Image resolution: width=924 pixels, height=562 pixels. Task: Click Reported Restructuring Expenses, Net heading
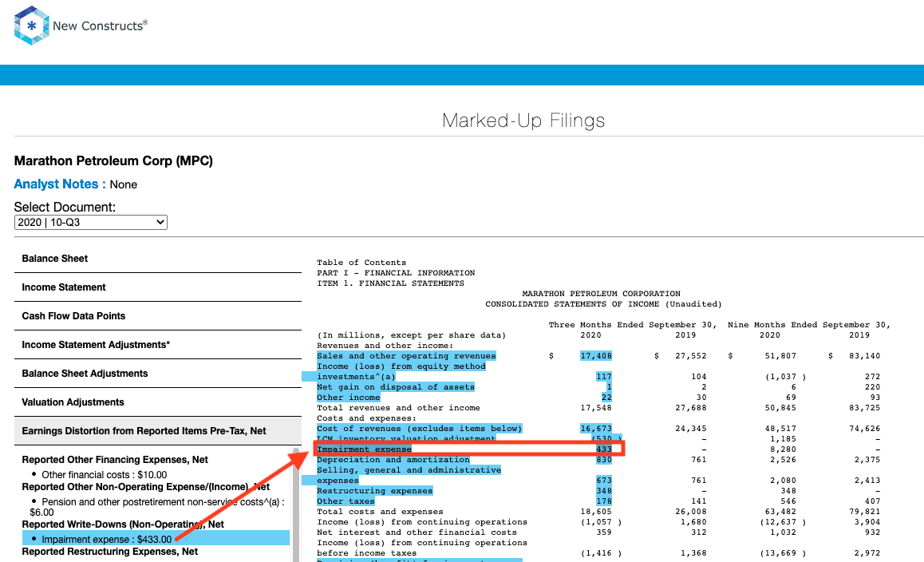(109, 552)
